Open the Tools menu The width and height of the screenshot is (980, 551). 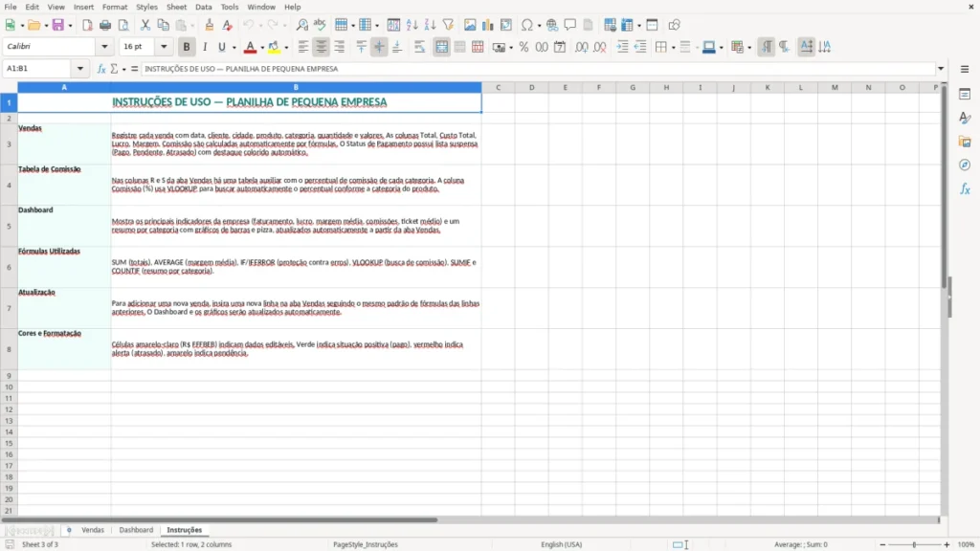tap(230, 7)
